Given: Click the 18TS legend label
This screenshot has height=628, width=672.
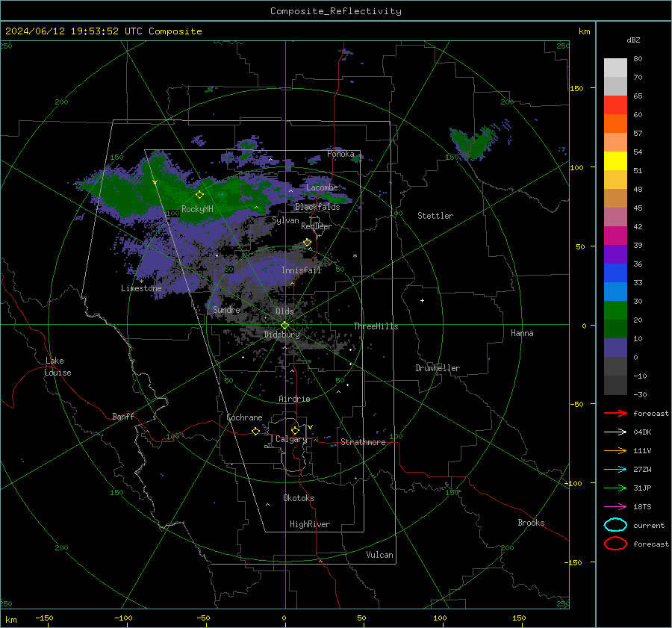Looking at the screenshot, I should tap(642, 507).
